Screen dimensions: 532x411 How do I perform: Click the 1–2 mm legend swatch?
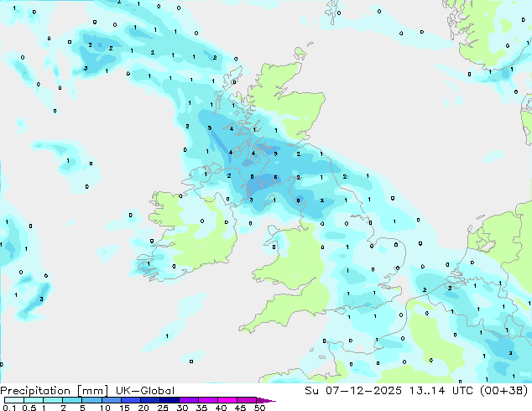point(53,400)
